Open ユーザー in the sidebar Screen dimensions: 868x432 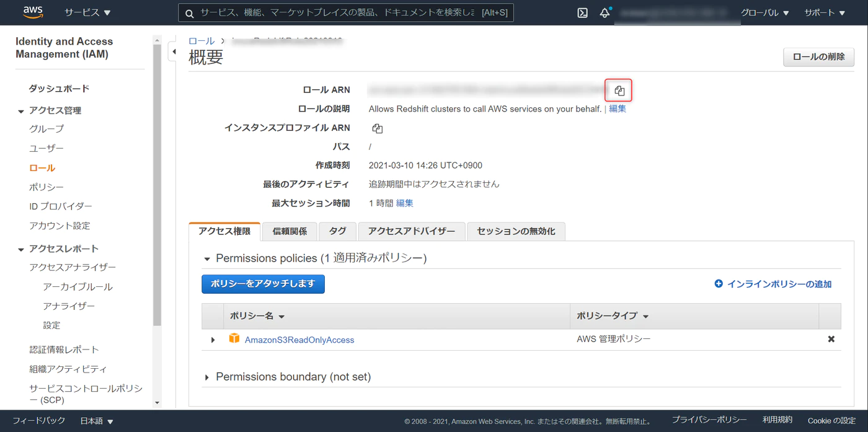pyautogui.click(x=46, y=148)
